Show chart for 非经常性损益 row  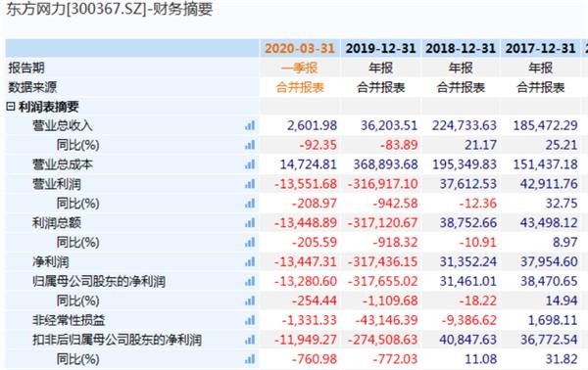pos(250,320)
